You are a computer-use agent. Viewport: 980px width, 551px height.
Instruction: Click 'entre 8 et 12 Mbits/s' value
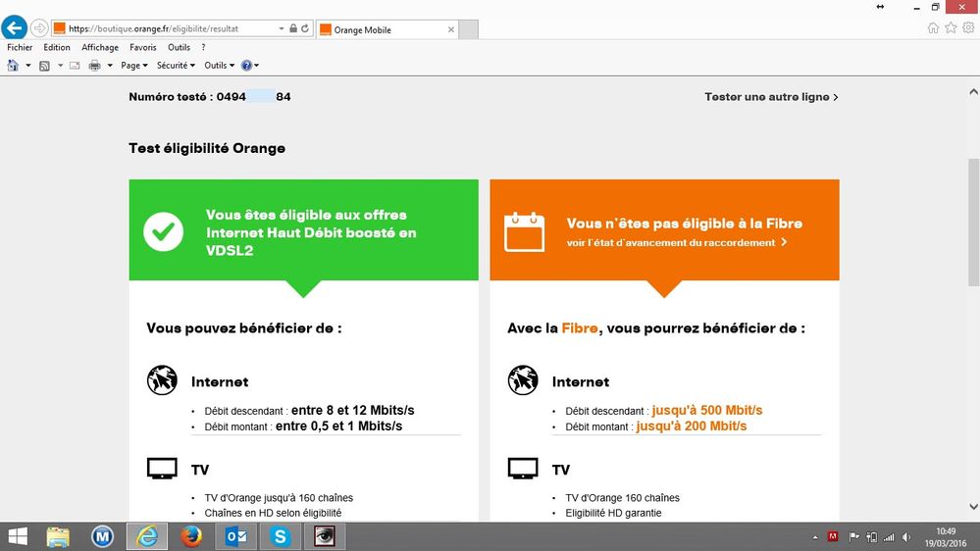point(352,410)
